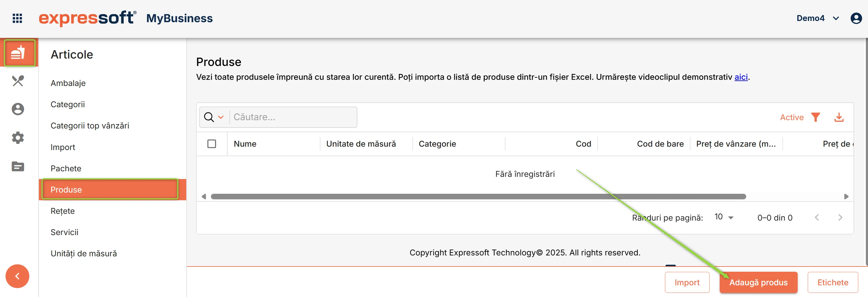This screenshot has height=297, width=868.
Task: Click the download export icon
Action: click(839, 117)
